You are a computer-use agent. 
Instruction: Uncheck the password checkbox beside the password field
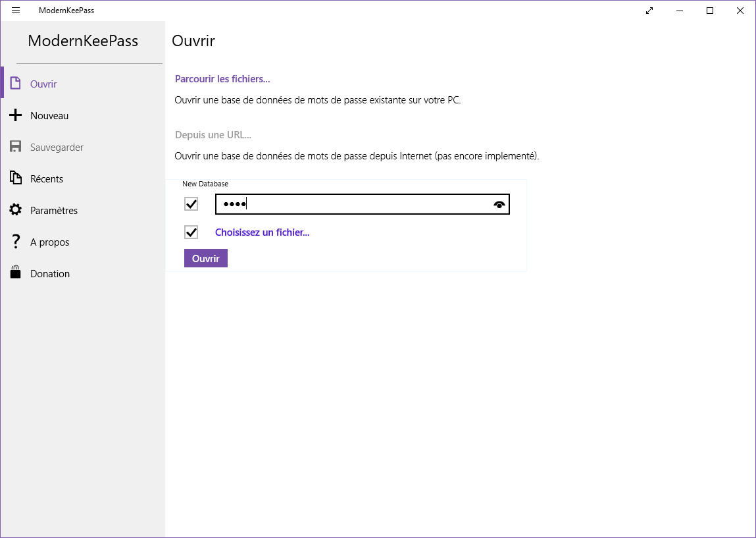coord(191,204)
